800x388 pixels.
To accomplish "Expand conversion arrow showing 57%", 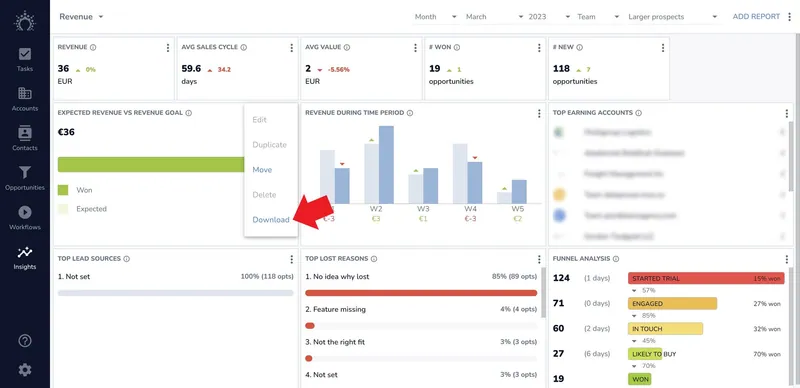I will 634,290.
